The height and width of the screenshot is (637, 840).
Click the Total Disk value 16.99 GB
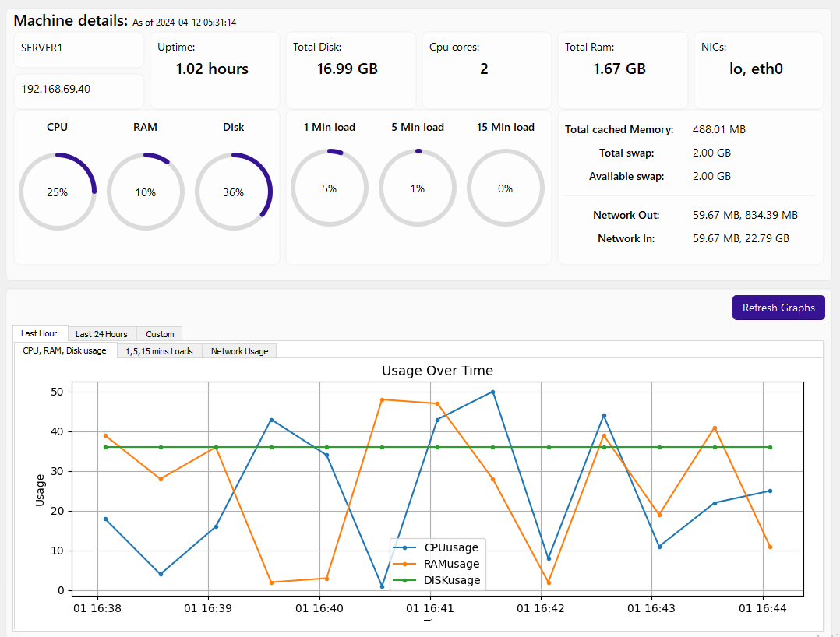[x=348, y=69]
